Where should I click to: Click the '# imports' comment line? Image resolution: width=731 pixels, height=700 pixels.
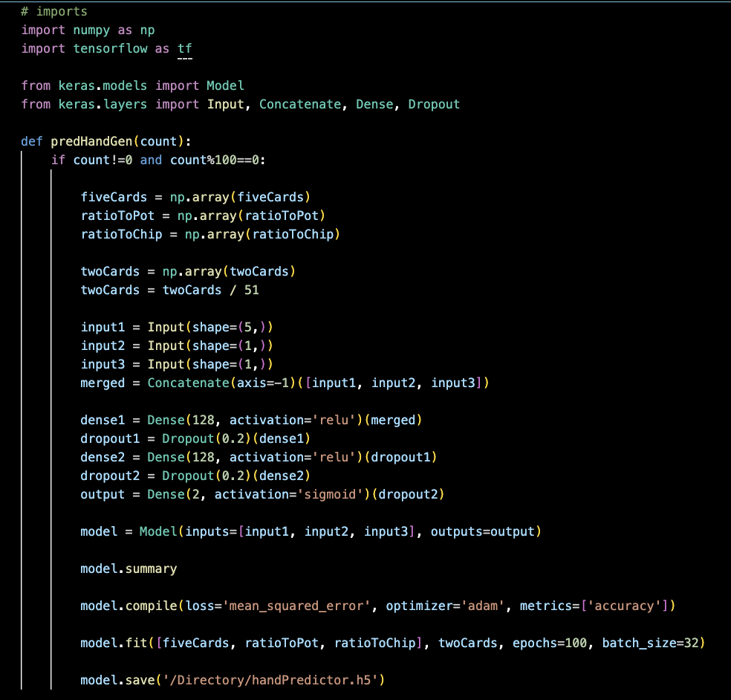(54, 11)
